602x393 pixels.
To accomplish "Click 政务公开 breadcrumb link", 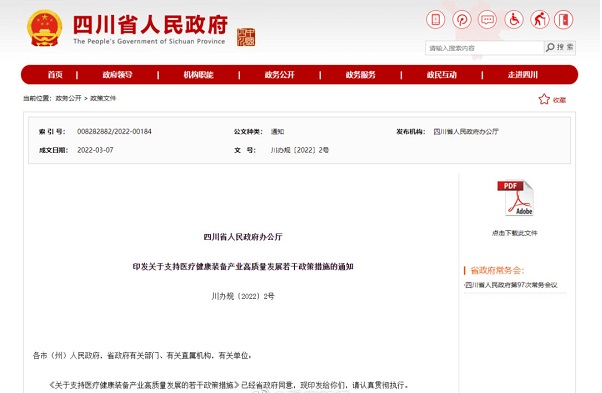I will [x=68, y=98].
